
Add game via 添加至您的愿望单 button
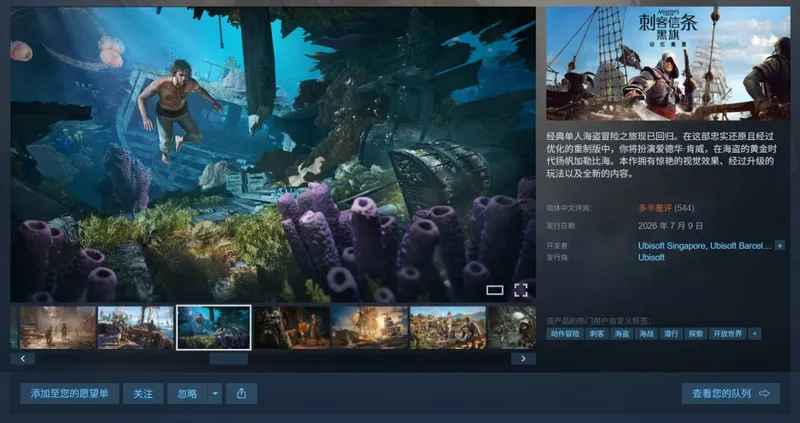pos(69,393)
